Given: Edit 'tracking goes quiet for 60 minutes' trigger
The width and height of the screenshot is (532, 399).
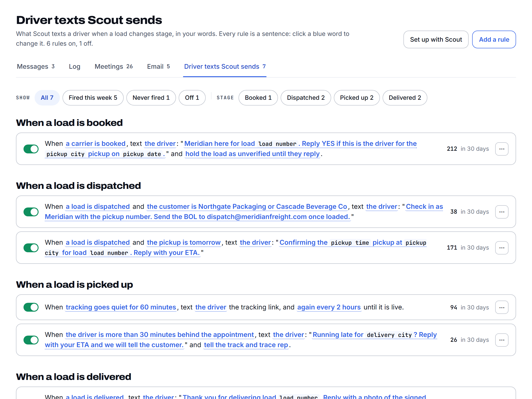Looking at the screenshot, I should coord(121,307).
